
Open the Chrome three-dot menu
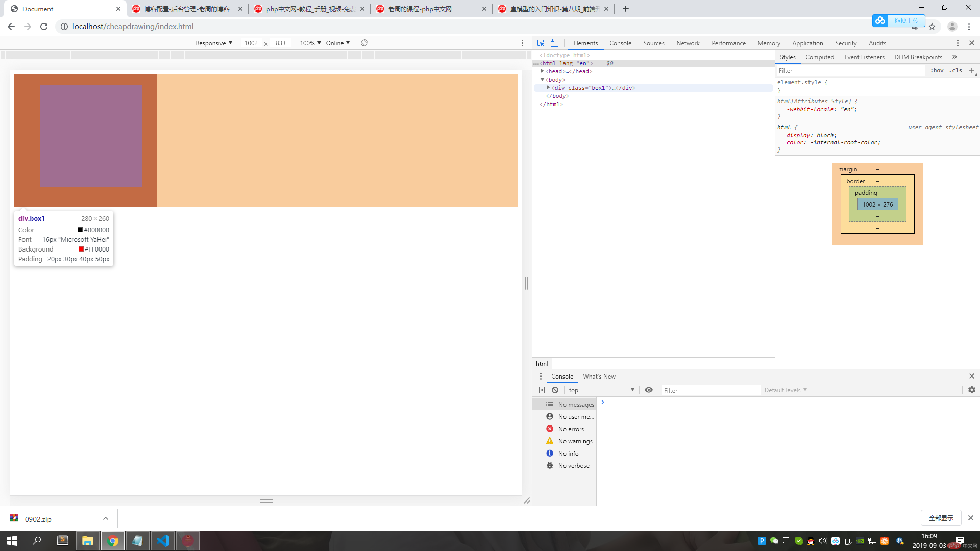point(969,27)
